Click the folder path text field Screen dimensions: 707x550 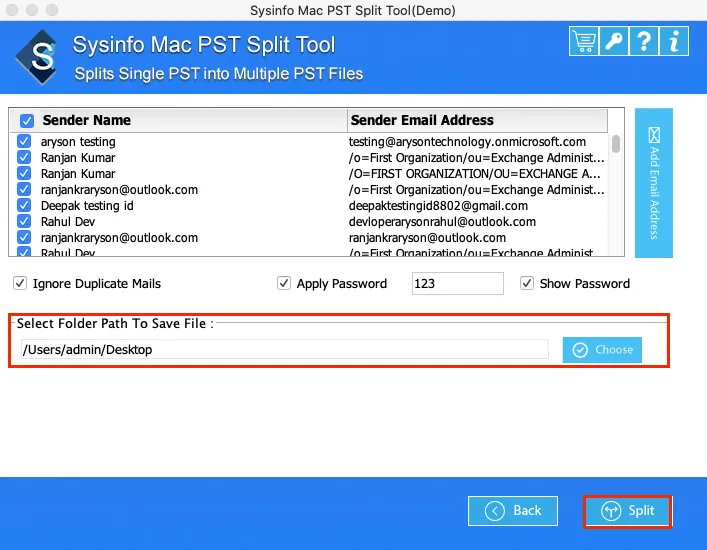tap(283, 350)
